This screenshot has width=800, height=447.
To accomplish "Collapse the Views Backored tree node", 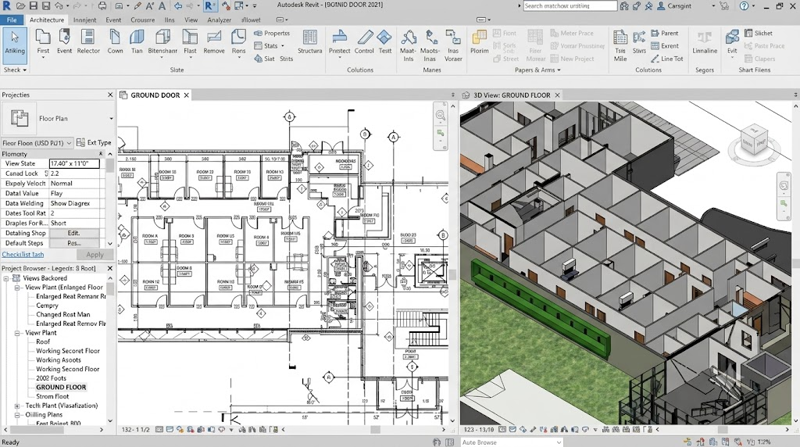I will tap(7, 278).
